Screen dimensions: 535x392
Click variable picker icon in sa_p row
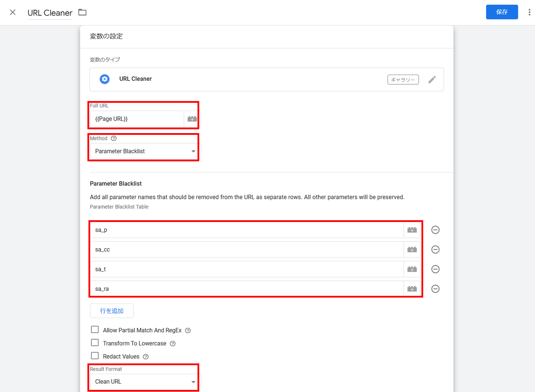[412, 230]
